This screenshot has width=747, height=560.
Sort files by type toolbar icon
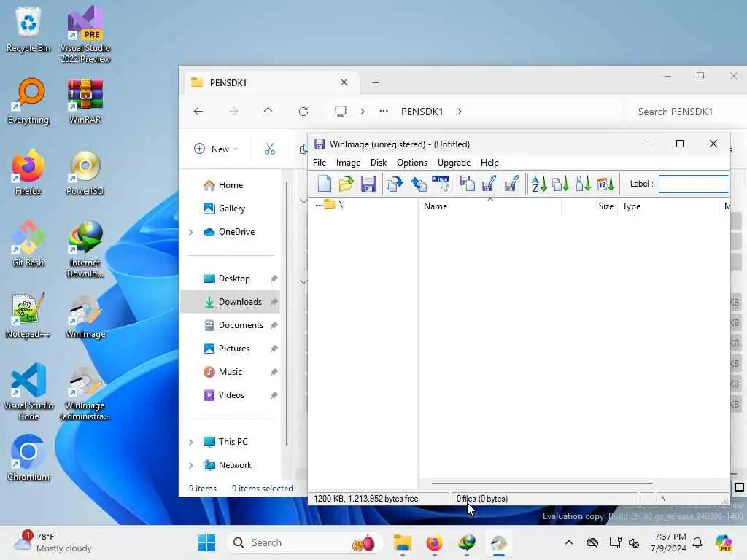tap(561, 184)
